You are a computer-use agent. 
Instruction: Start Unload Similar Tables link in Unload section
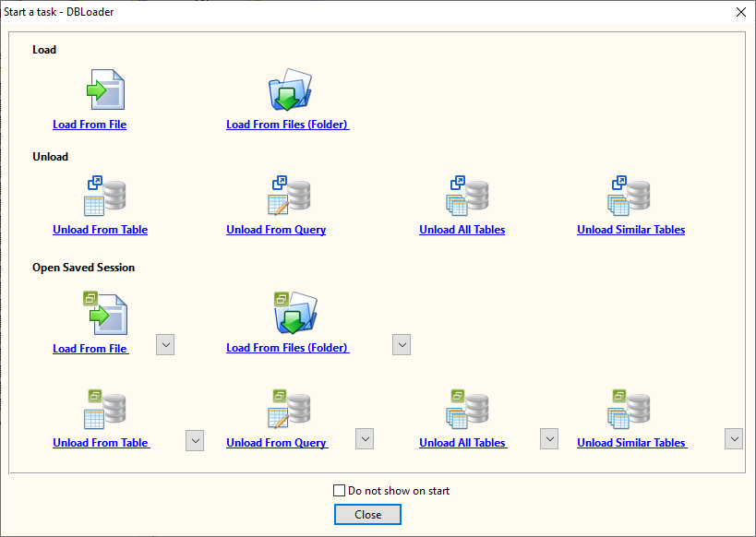click(631, 230)
